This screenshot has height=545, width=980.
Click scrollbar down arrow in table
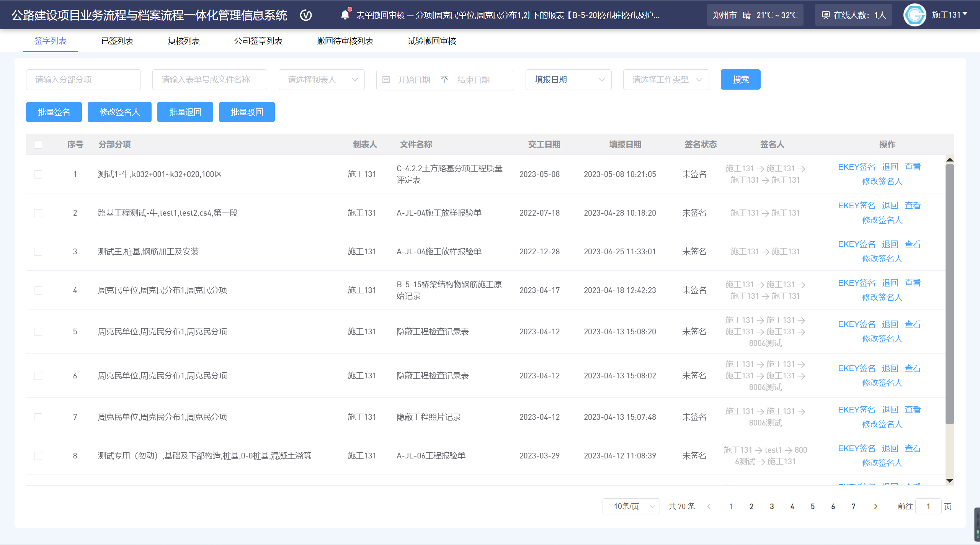[949, 481]
